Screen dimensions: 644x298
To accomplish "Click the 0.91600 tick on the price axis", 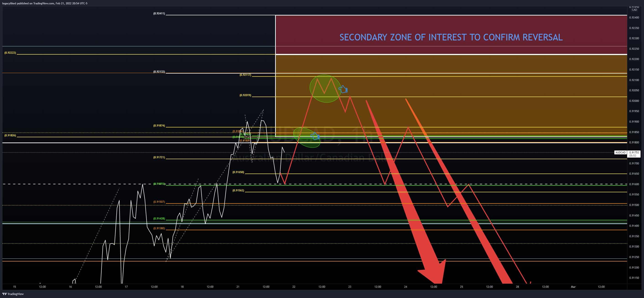I will [x=634, y=184].
